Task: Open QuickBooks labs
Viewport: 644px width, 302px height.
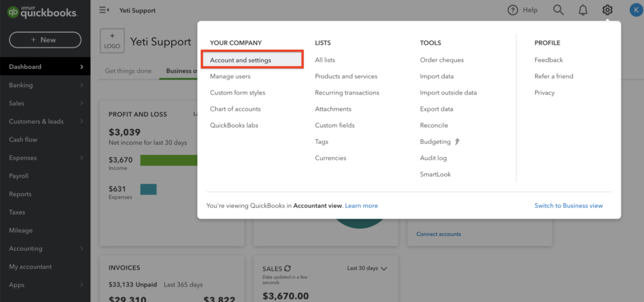Action: point(234,125)
